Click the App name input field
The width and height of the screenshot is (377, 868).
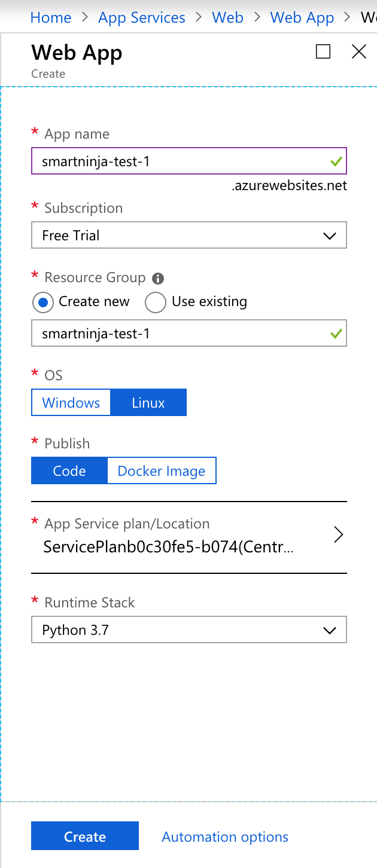(180, 161)
